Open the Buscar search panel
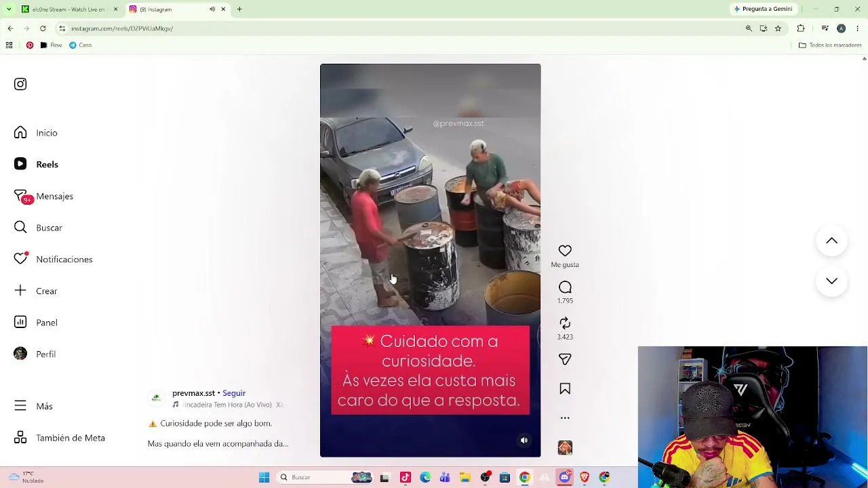 pyautogui.click(x=39, y=228)
